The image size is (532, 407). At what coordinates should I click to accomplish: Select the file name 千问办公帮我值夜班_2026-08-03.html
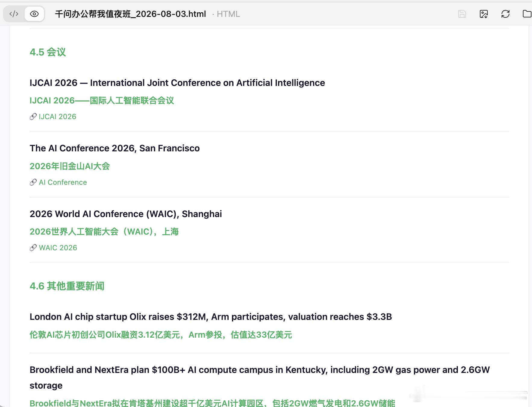tap(130, 14)
